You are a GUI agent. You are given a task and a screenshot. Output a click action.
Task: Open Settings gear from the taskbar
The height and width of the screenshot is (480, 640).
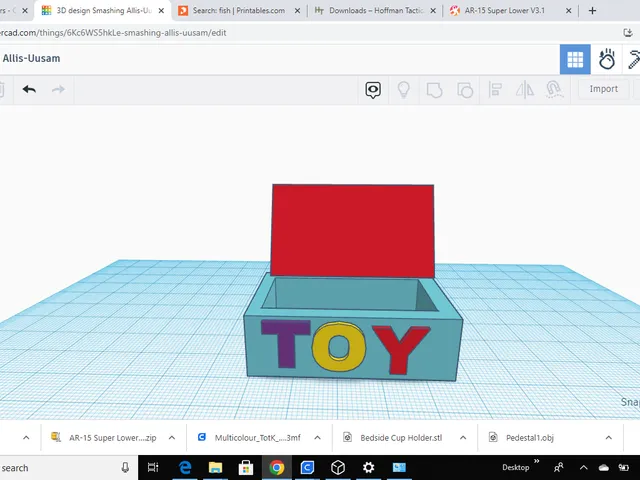click(369, 467)
